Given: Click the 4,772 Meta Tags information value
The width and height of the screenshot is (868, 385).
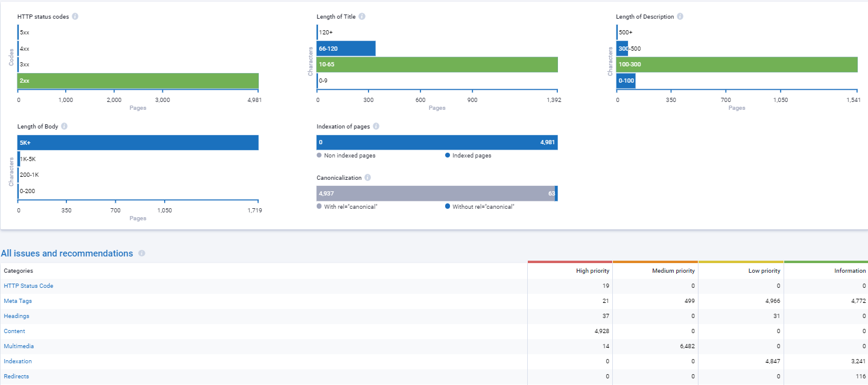Looking at the screenshot, I should pyautogui.click(x=858, y=301).
